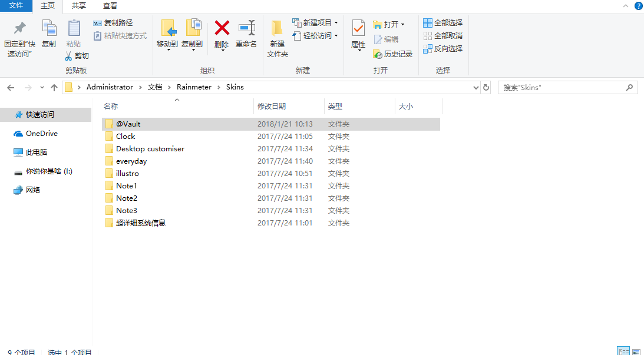Click Administrator in the address path

pyautogui.click(x=110, y=87)
